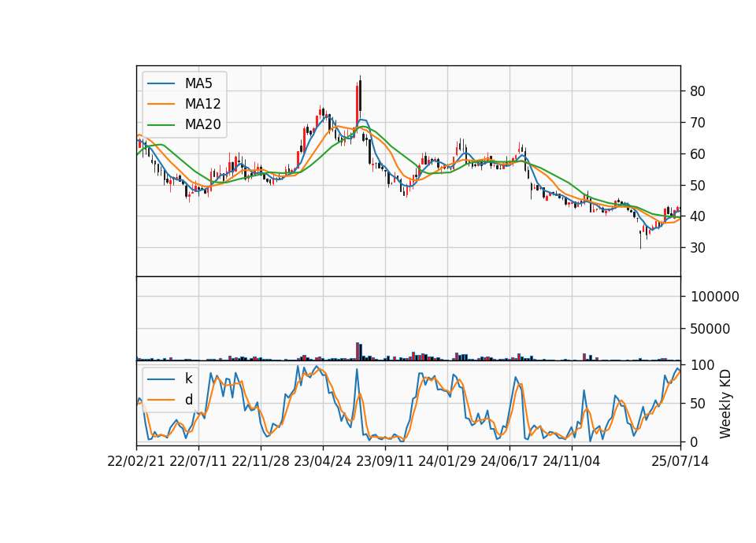This screenshot has width=756, height=543.
Task: Click the 23/04/24 date tick label
Action: coord(323,461)
